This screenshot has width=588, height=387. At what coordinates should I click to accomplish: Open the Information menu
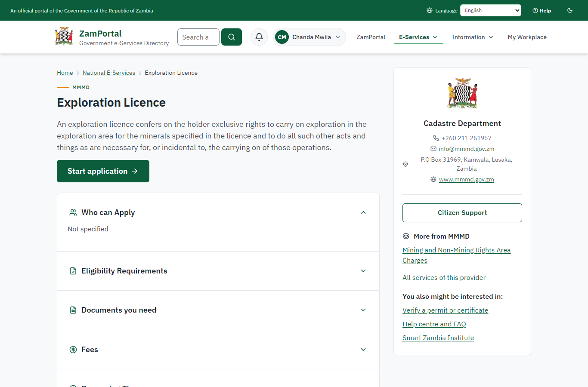tap(473, 37)
